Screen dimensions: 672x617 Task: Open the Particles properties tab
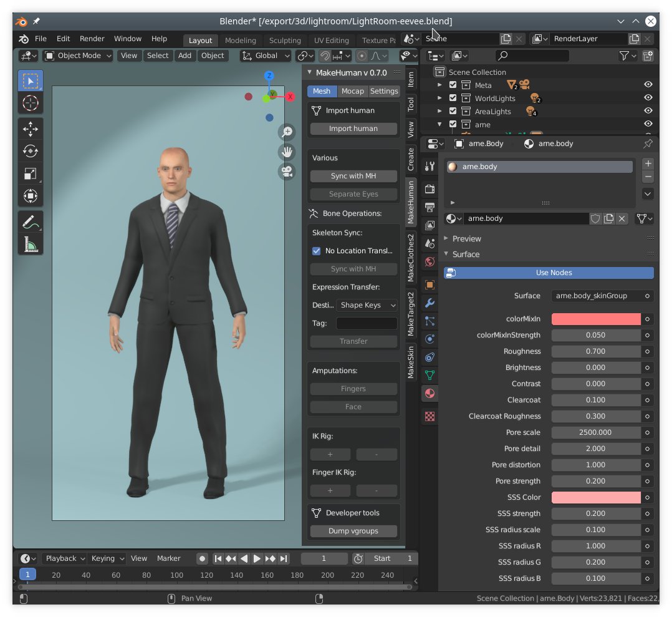(430, 321)
